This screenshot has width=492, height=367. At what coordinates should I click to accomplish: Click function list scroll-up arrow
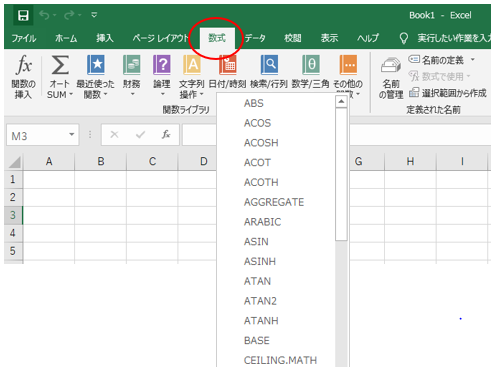pos(341,101)
